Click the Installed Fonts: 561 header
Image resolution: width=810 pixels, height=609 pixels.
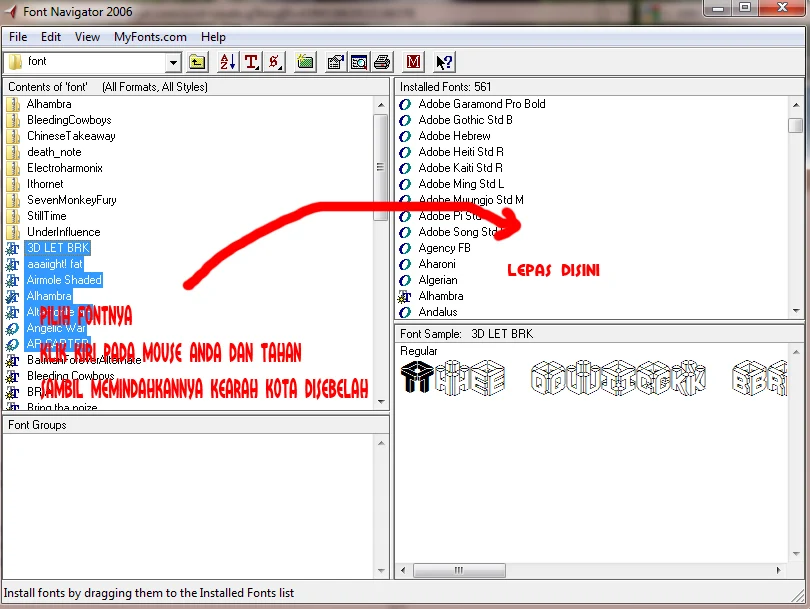click(599, 87)
